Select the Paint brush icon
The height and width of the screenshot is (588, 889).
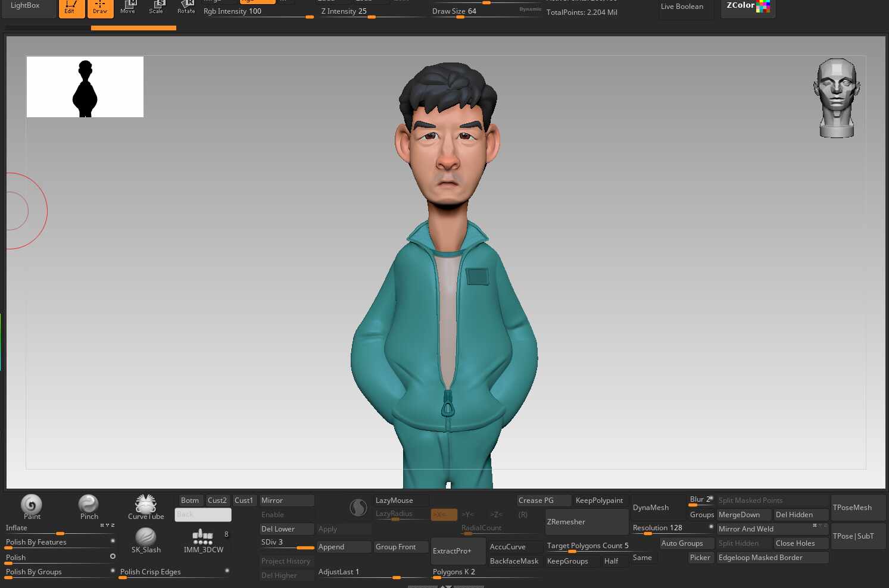[x=32, y=505]
